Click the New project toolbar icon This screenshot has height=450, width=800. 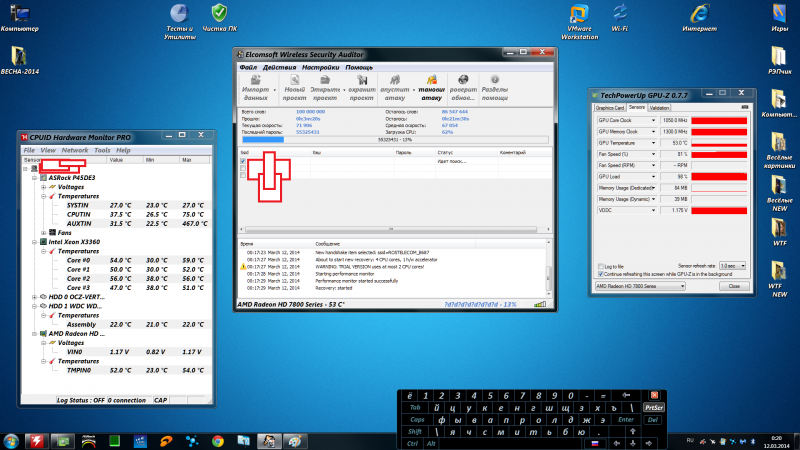pos(294,80)
